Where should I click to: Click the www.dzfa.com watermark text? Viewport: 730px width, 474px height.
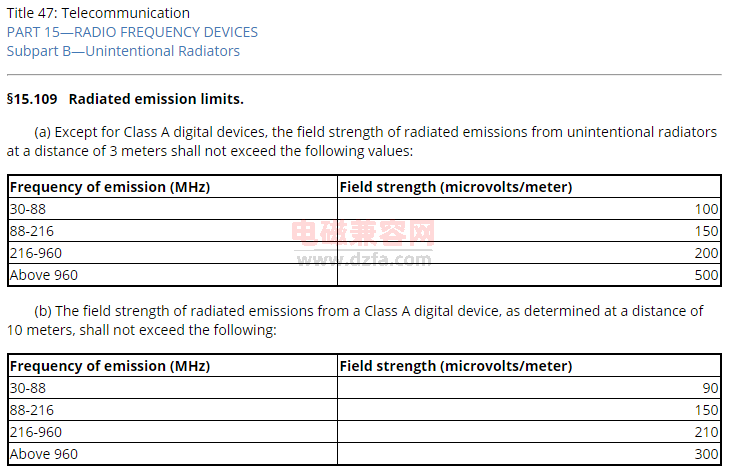click(364, 259)
